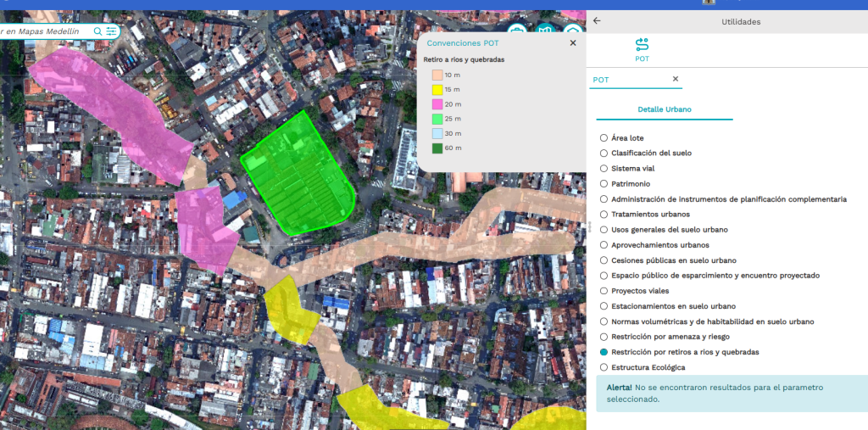Viewport: 868px width, 430px height.
Task: Close the POT tab with X
Action: pyautogui.click(x=676, y=79)
